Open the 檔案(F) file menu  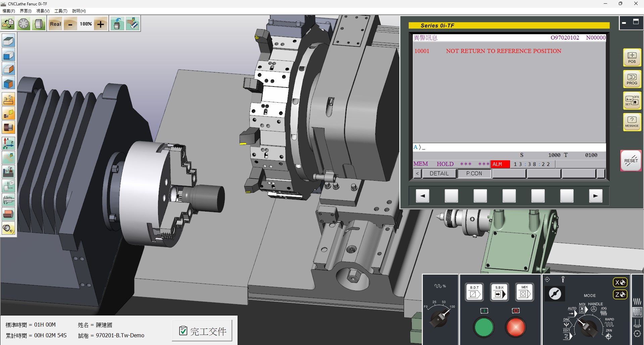[x=9, y=11]
